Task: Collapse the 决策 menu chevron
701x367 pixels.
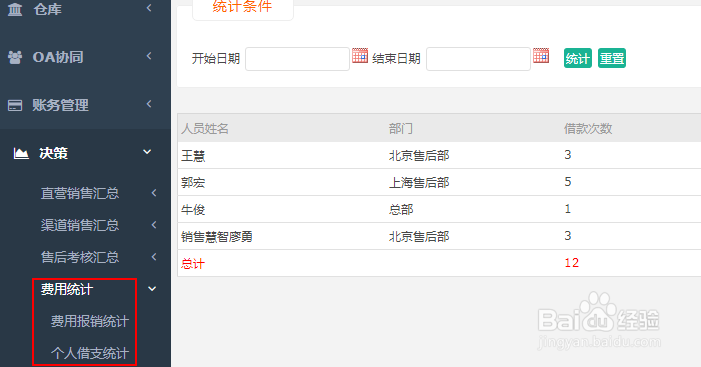Action: point(147,152)
